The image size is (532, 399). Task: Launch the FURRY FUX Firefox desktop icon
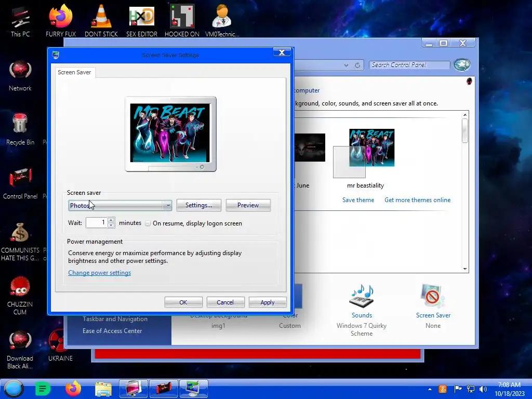tap(60, 21)
